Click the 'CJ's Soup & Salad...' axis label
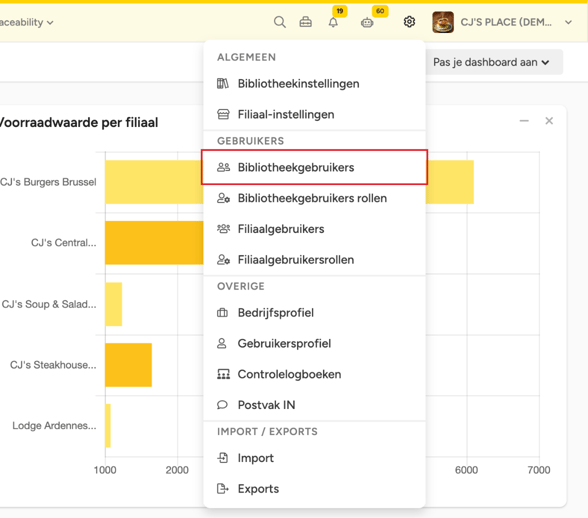588x518 pixels. click(49, 304)
